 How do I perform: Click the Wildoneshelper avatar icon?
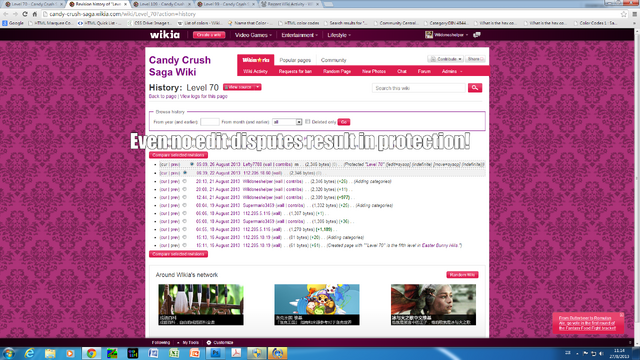click(429, 35)
